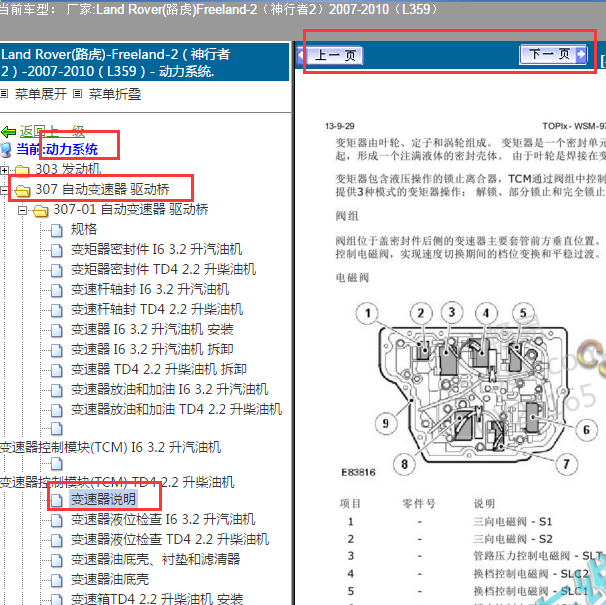The width and height of the screenshot is (606, 605).
Task: Click page icon beside 变速器说明
Action: 57,501
